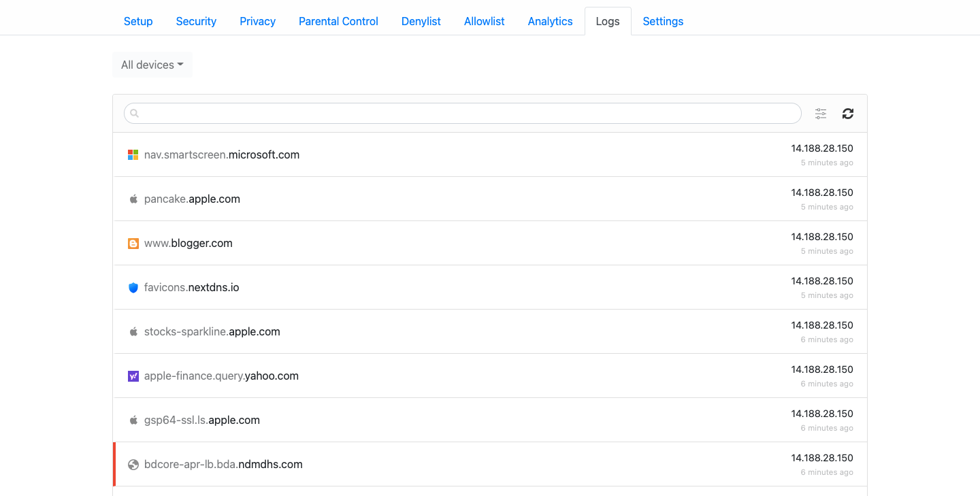Screen dimensions: 980x496
Task: Click the Blogger orange favicon
Action: click(x=133, y=244)
